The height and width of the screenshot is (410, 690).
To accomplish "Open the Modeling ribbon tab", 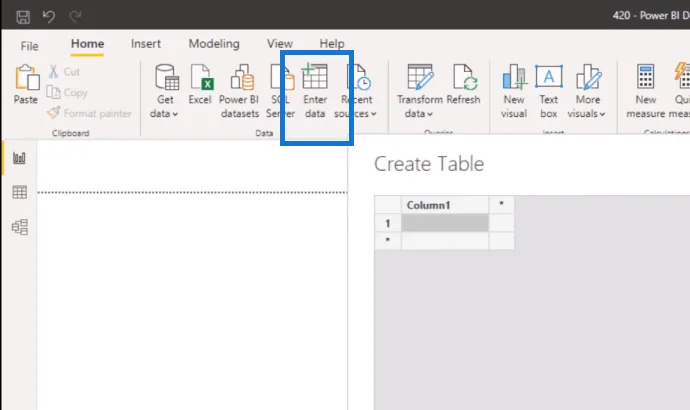I will pyautogui.click(x=214, y=44).
